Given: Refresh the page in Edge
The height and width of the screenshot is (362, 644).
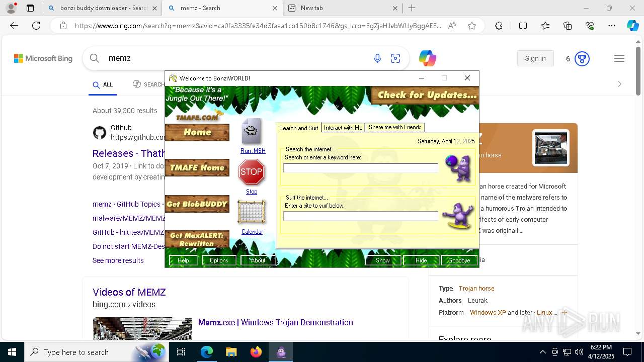Looking at the screenshot, I should pyautogui.click(x=36, y=26).
